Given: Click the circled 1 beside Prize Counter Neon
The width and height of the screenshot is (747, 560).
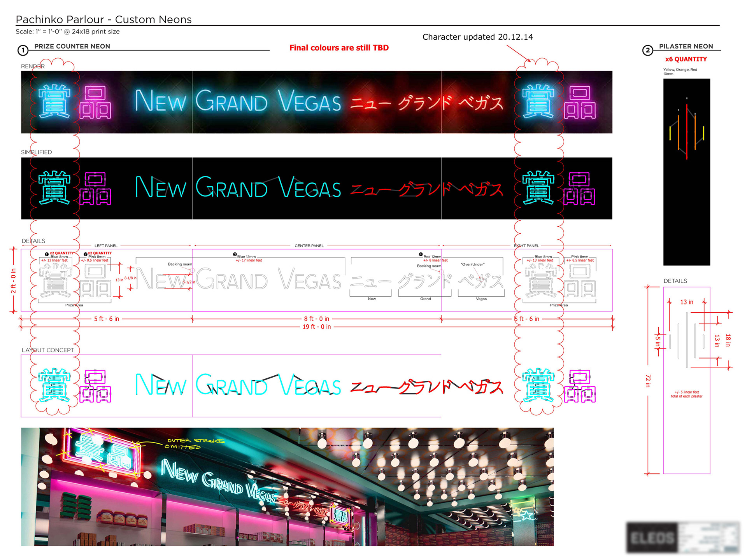Looking at the screenshot, I should click(23, 50).
